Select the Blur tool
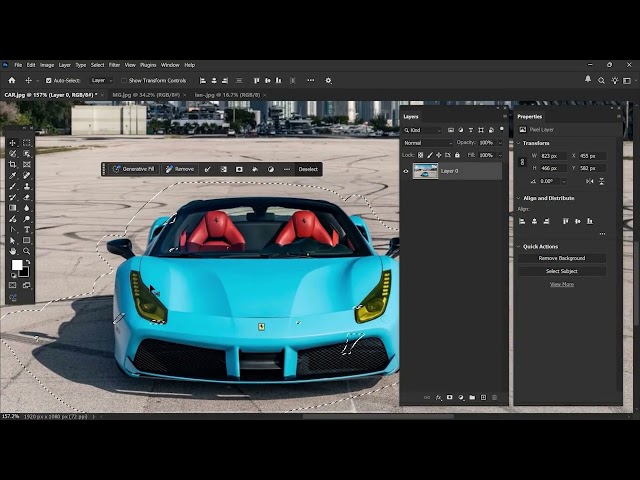 [27, 208]
